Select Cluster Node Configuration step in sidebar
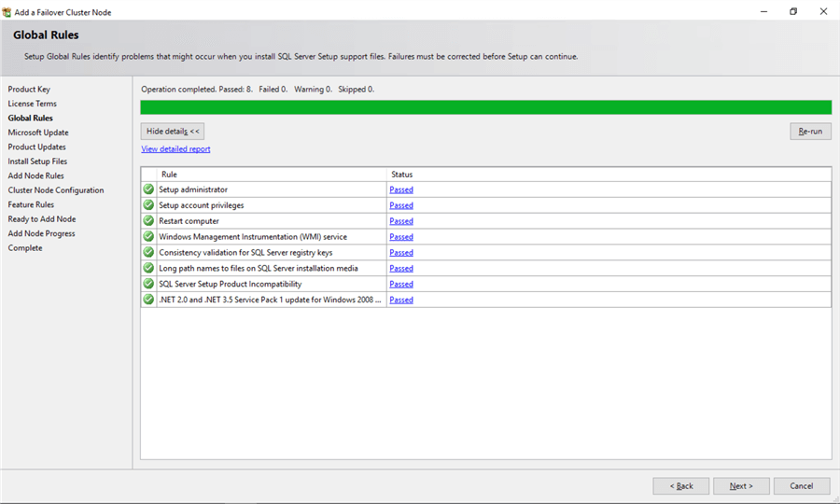The height and width of the screenshot is (504, 840). (56, 190)
